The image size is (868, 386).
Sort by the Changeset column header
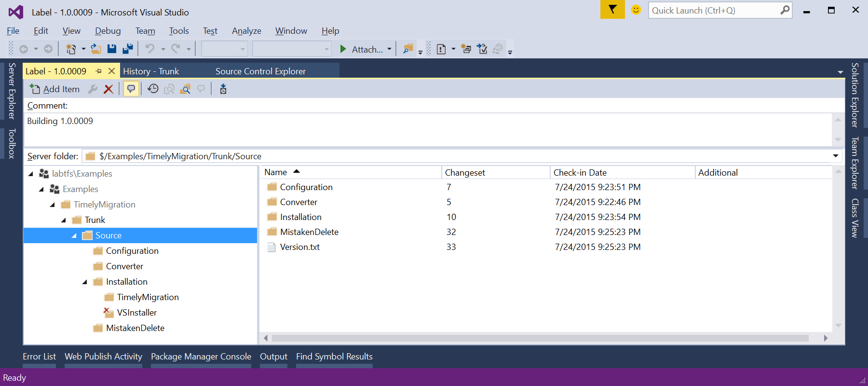(x=496, y=172)
